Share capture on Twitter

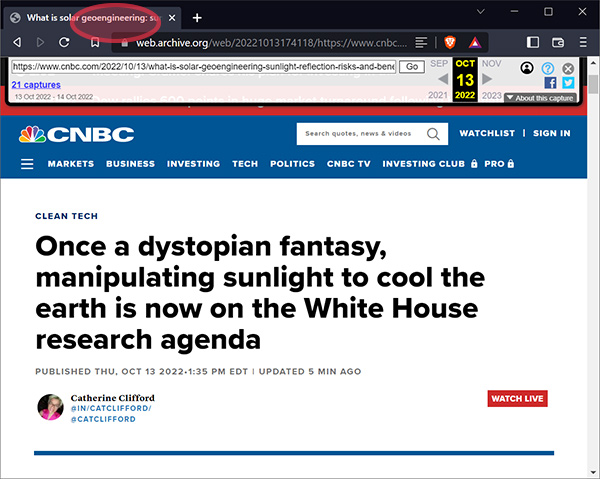568,83
